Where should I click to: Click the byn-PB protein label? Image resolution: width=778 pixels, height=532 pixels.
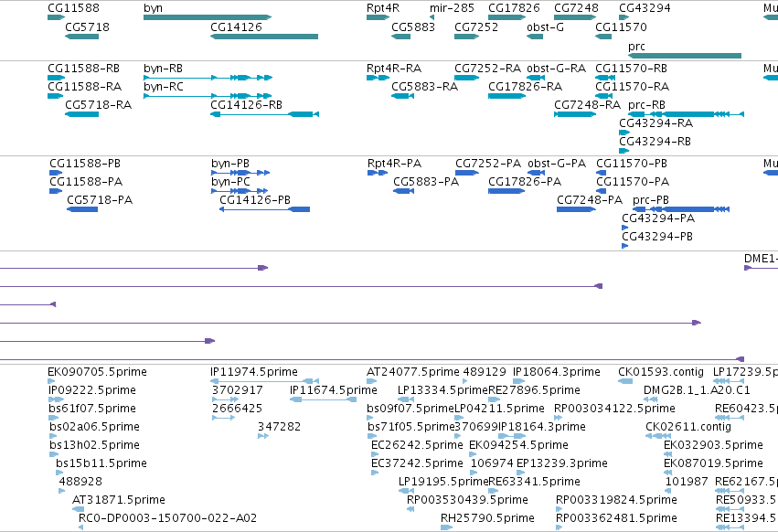coord(230,164)
